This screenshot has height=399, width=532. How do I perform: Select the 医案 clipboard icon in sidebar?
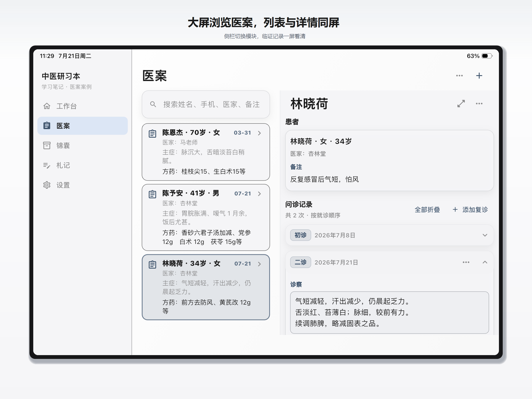47,125
